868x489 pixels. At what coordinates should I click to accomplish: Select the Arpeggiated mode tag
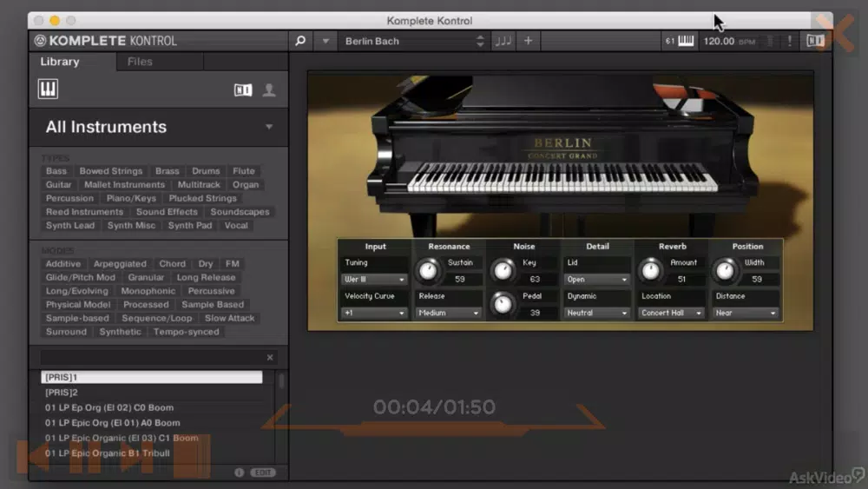(x=120, y=263)
